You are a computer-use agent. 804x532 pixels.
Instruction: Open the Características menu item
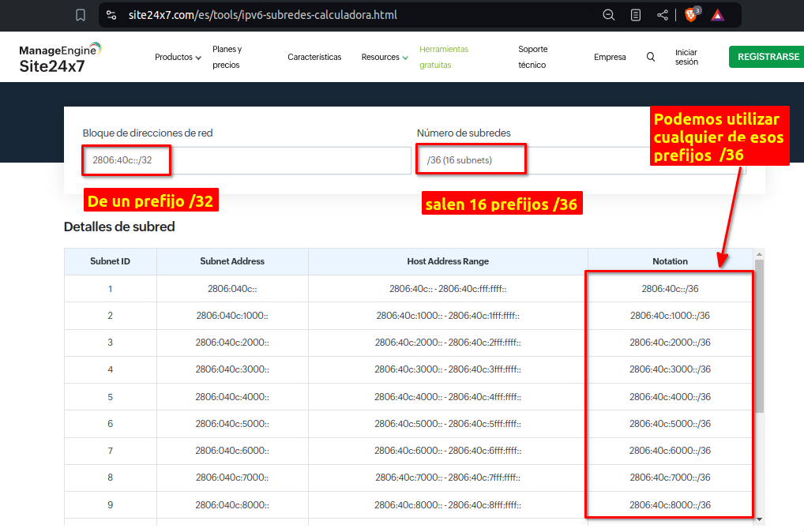[x=314, y=57]
